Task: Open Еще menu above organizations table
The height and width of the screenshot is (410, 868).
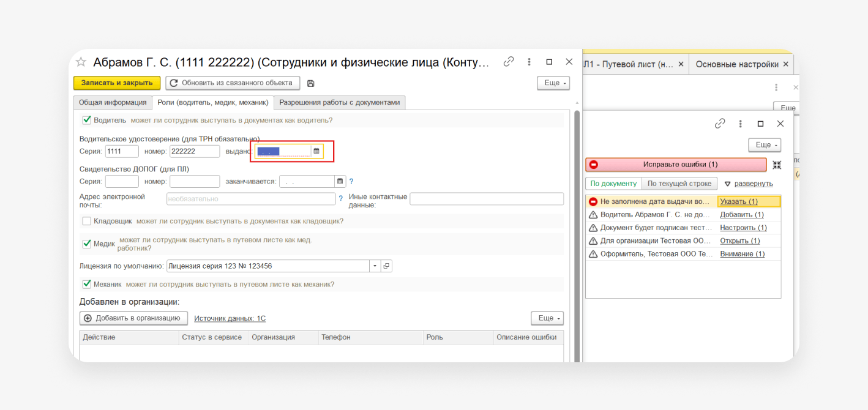Action: (x=547, y=318)
